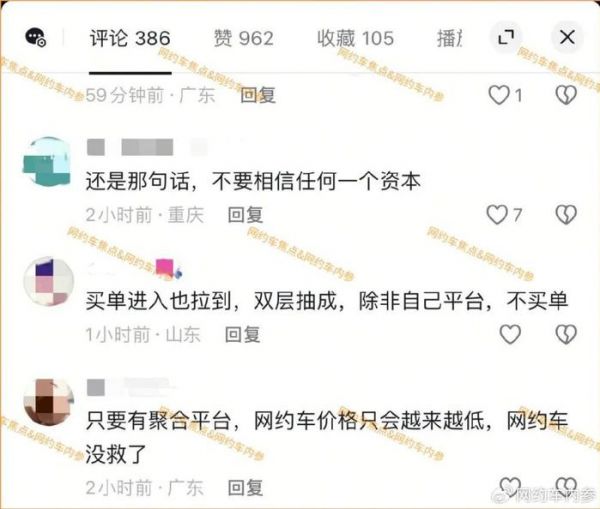Screen dimensions: 600x509
Task: Dislike the Chongqing comment about 资本
Action: [x=566, y=214]
